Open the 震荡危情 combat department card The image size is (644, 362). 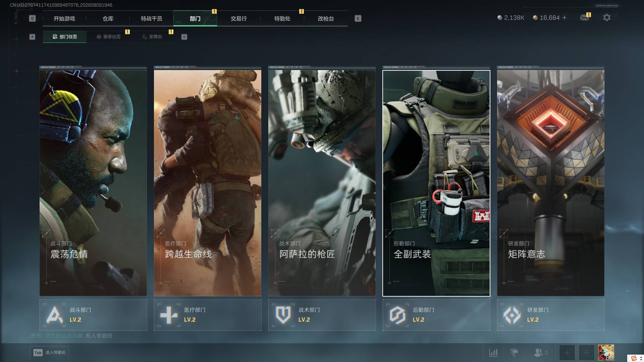click(93, 183)
